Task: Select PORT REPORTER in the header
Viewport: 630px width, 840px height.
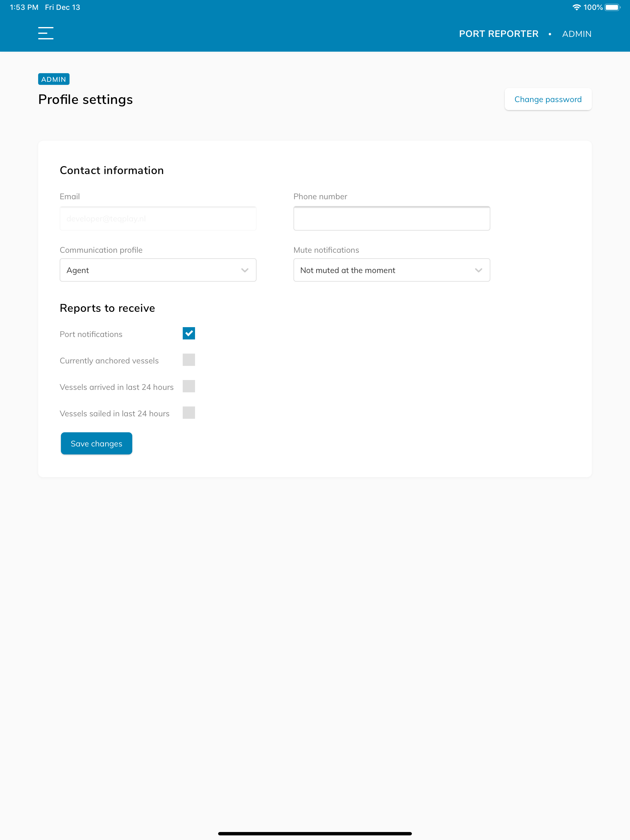Action: point(499,34)
